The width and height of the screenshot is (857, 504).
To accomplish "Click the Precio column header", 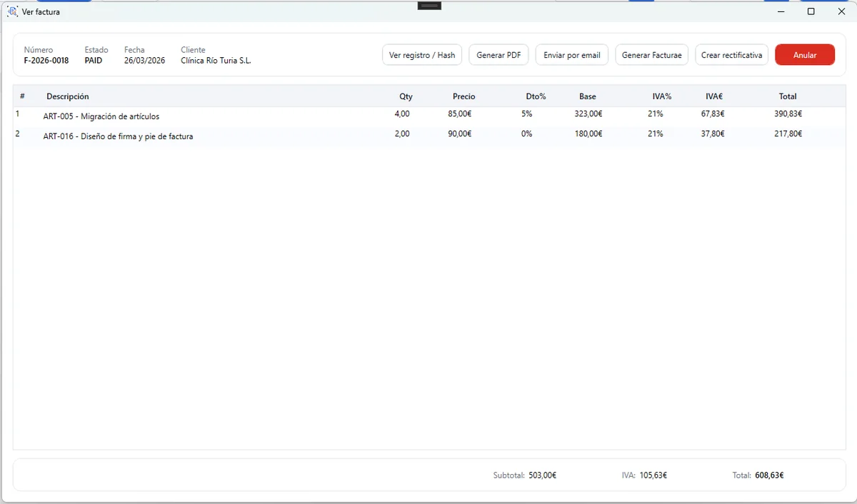I will point(463,96).
